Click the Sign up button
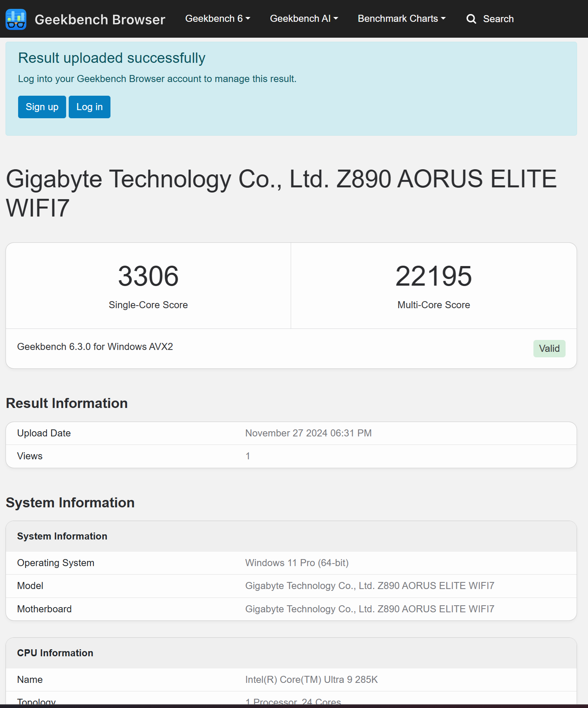 pos(42,107)
